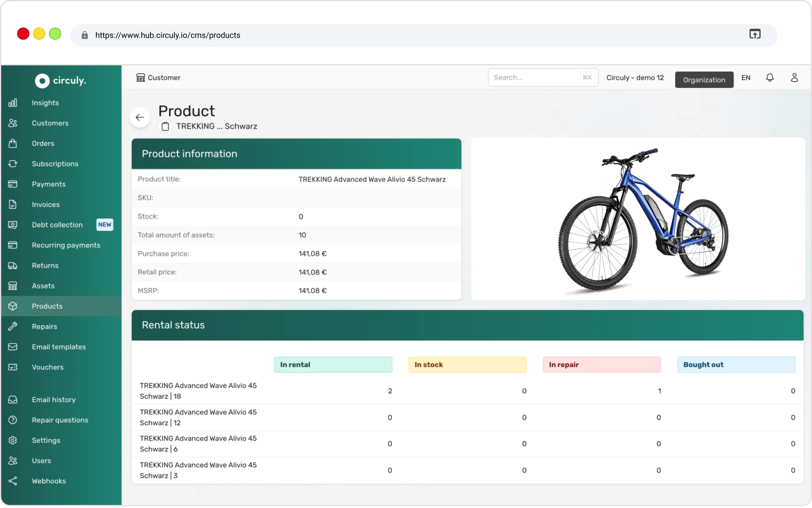The image size is (812, 508).
Task: Select variant row 'Schwarz | 3'
Action: (467, 471)
